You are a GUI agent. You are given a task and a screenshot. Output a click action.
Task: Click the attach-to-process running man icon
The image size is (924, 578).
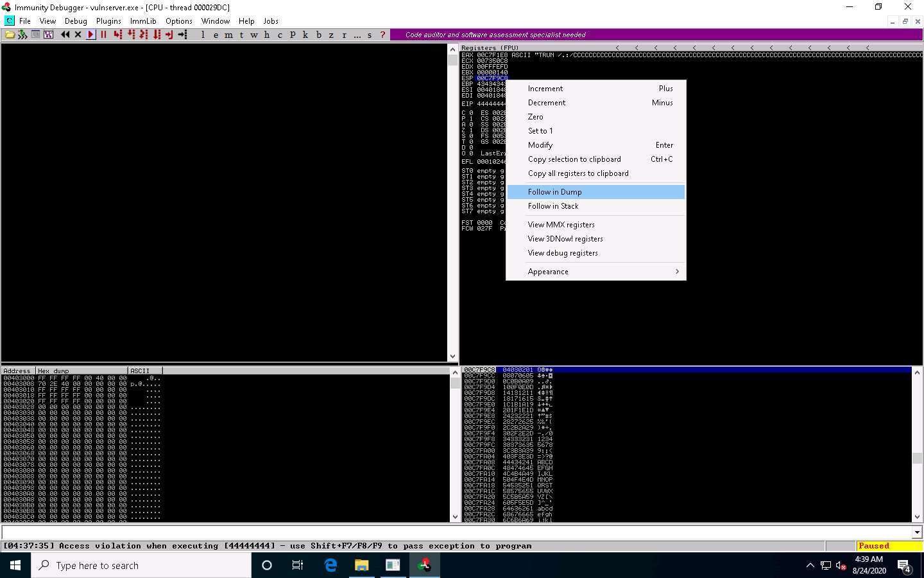tap(22, 35)
